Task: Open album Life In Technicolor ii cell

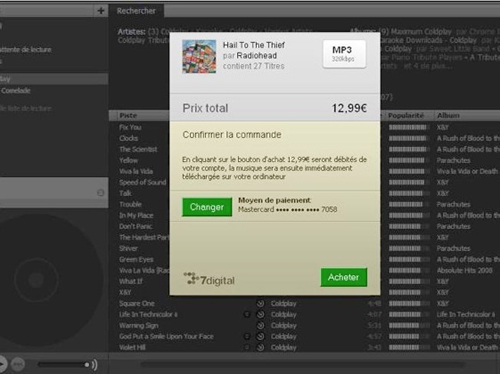Action: 466,314
